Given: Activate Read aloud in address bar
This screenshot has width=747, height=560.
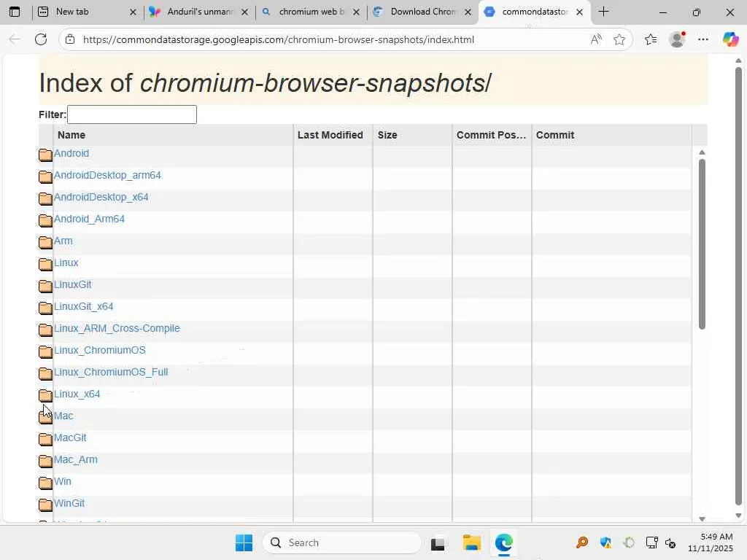Looking at the screenshot, I should click(x=596, y=39).
